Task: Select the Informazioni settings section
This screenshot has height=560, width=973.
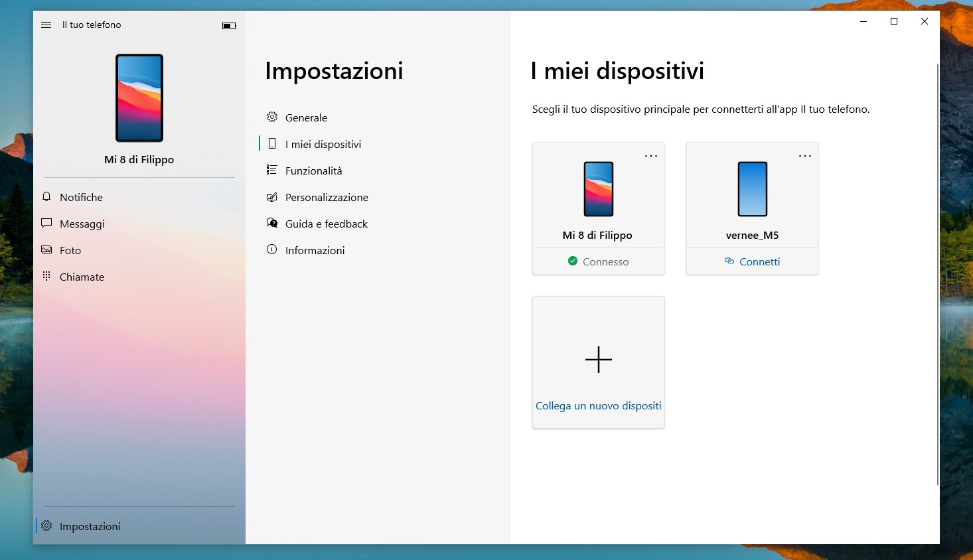Action: click(x=378, y=250)
